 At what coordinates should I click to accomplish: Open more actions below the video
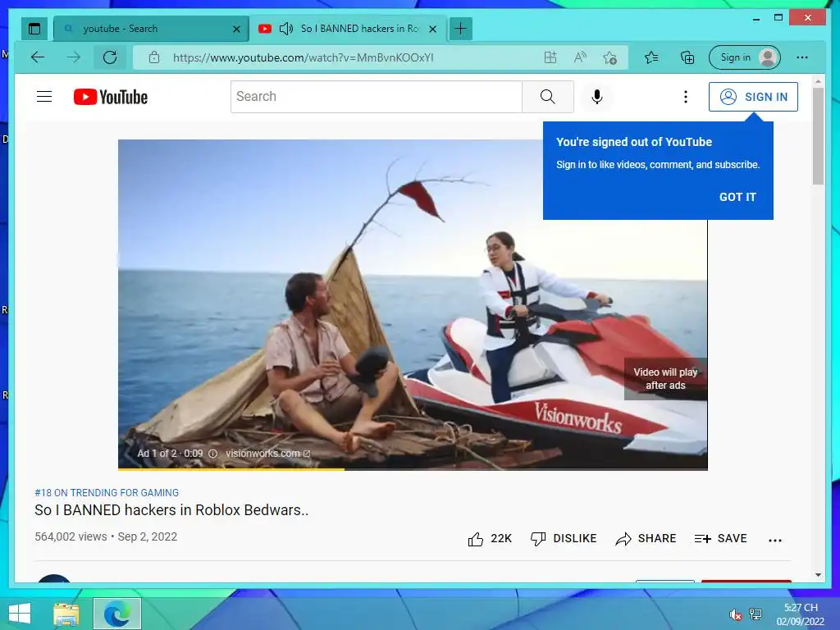point(774,540)
